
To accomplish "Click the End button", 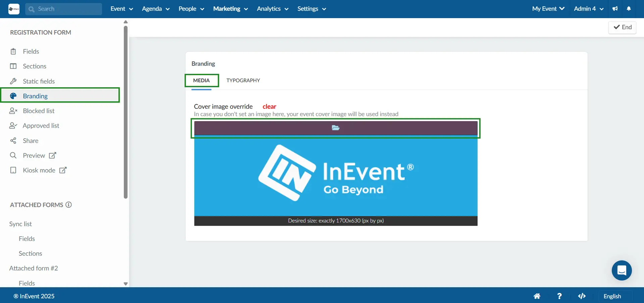I will coord(623,27).
